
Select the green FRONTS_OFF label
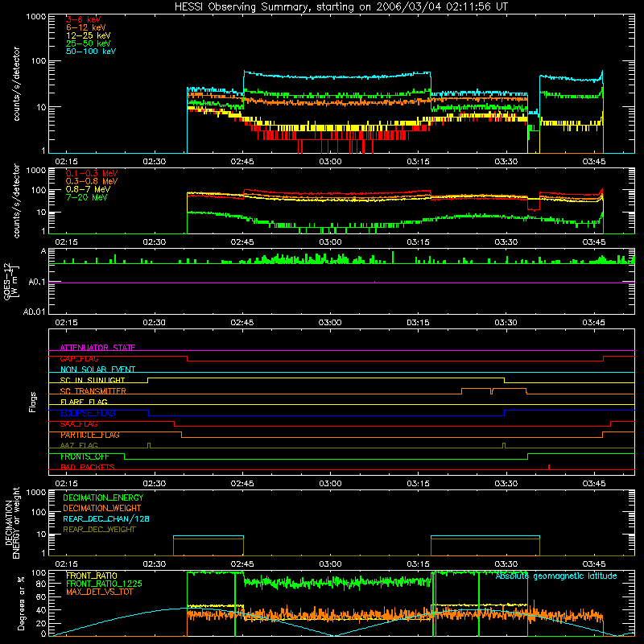85,456
